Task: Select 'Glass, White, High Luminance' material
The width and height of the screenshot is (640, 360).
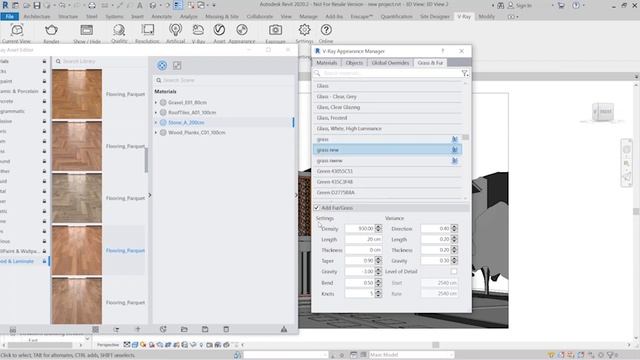Action: [388, 129]
